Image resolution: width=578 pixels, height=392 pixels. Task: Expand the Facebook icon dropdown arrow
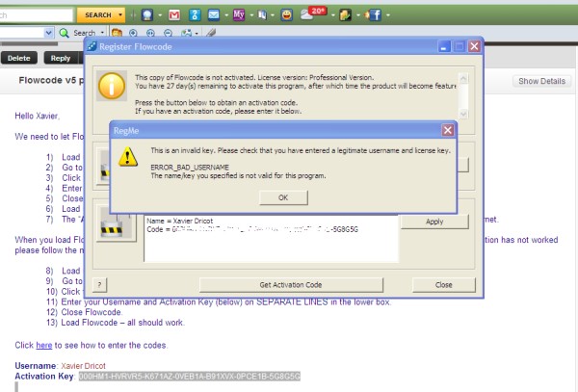[x=388, y=15]
